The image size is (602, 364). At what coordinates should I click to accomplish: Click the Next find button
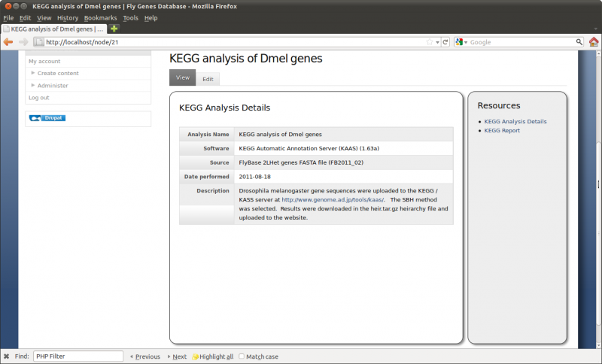(177, 356)
